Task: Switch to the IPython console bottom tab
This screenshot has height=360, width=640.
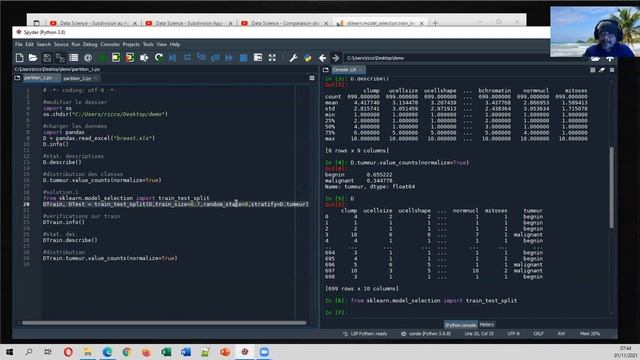Action: (460, 325)
